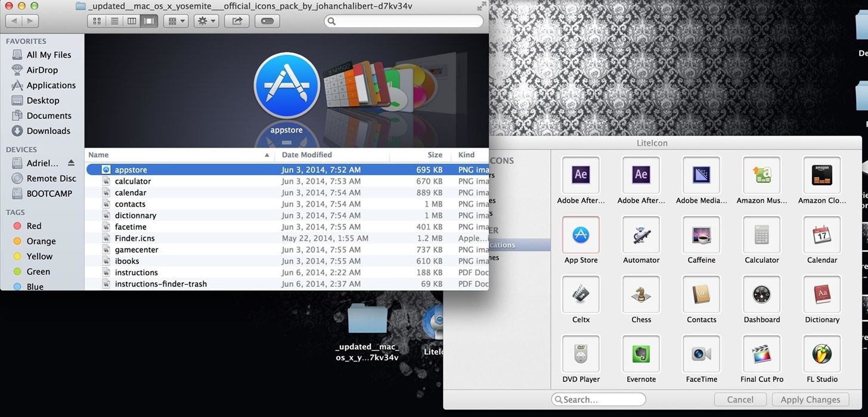This screenshot has width=868, height=417.
Task: Open the Finder action gear menu
Action: pos(207,21)
